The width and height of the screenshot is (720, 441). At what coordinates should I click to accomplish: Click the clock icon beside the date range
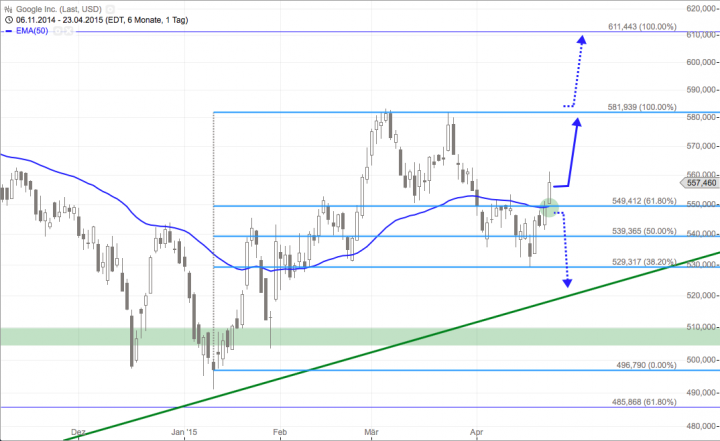(x=6, y=18)
